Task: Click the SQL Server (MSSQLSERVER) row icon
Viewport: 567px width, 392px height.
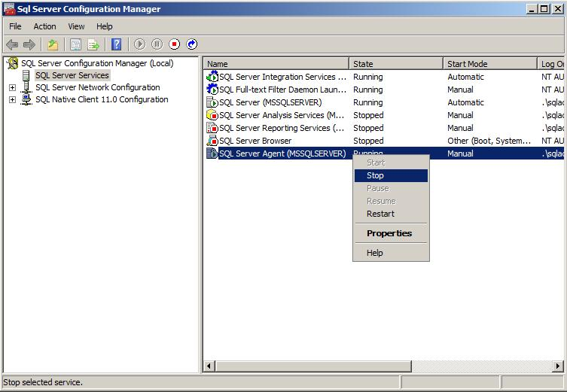Action: (212, 102)
